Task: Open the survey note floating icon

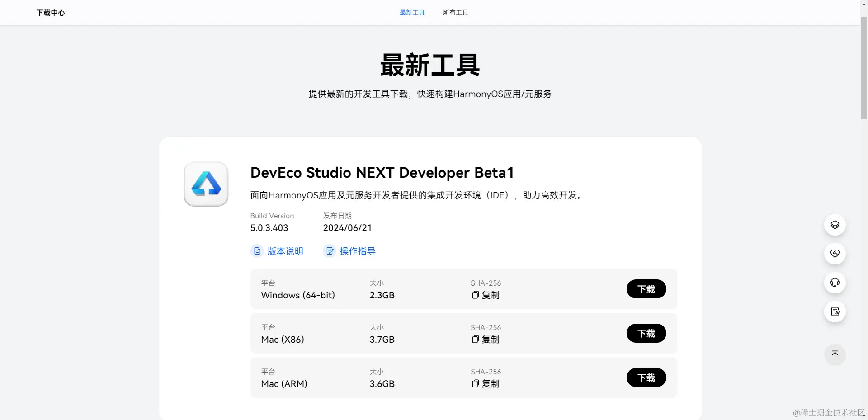Action: (x=835, y=311)
